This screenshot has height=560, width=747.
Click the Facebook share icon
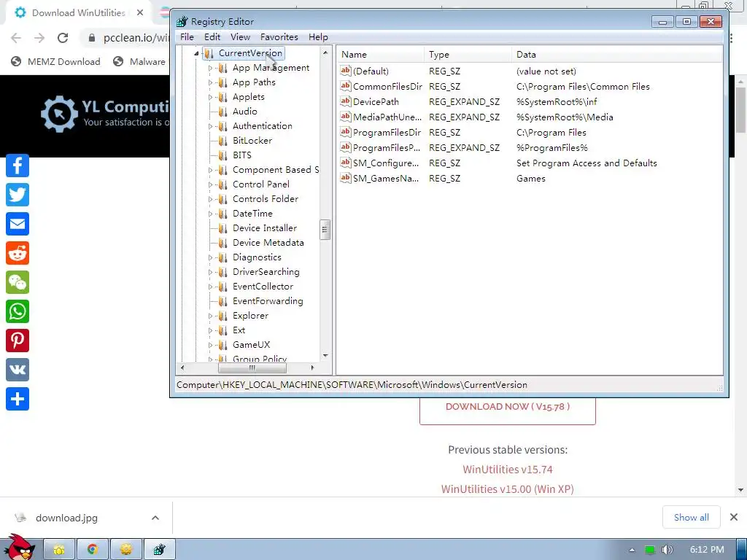click(18, 166)
